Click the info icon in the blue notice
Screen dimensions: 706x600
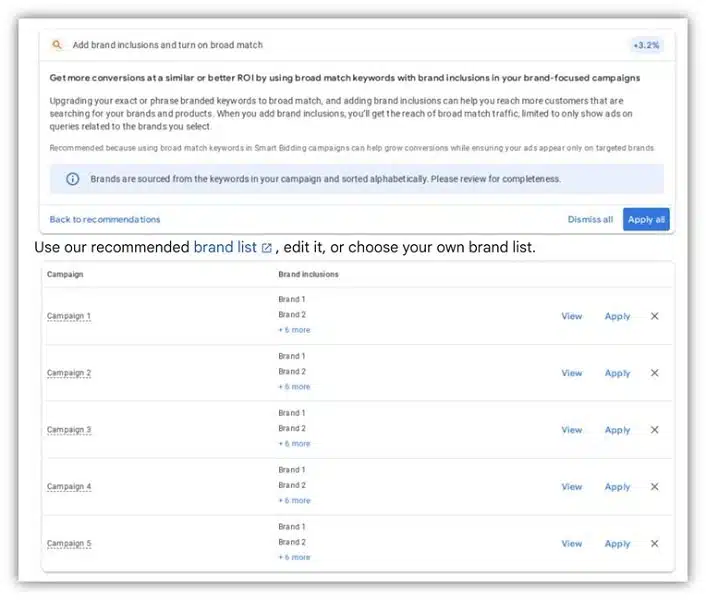pyautogui.click(x=72, y=179)
